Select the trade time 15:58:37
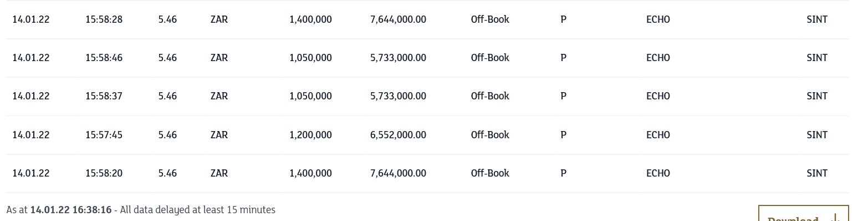 104,96
